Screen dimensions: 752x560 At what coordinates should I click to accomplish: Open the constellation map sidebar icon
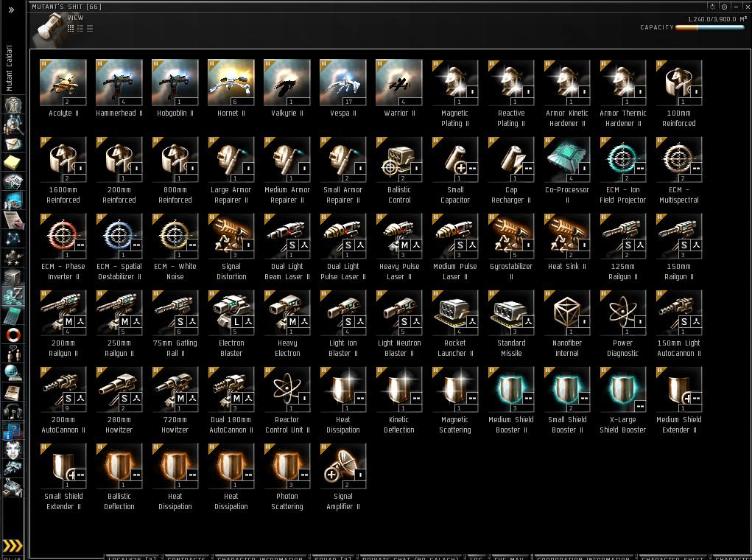tap(13, 237)
